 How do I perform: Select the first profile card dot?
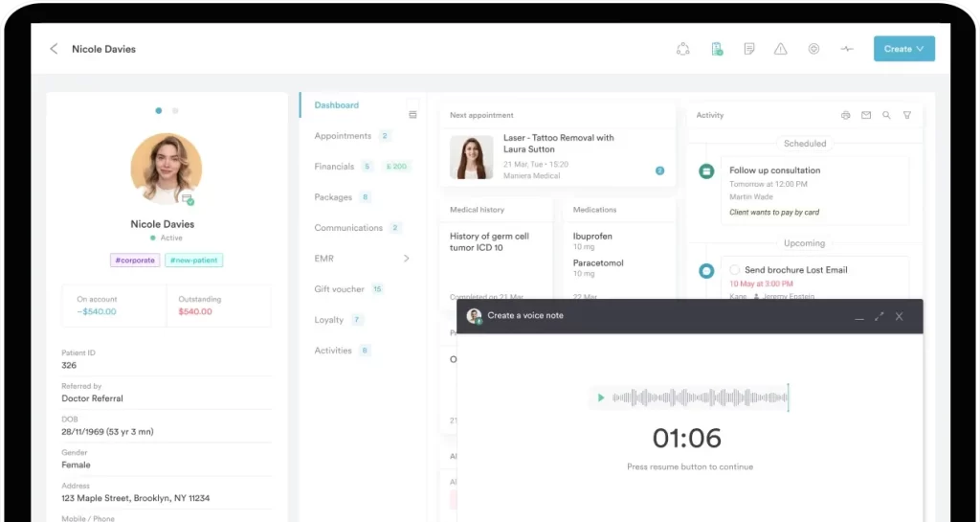tap(159, 111)
